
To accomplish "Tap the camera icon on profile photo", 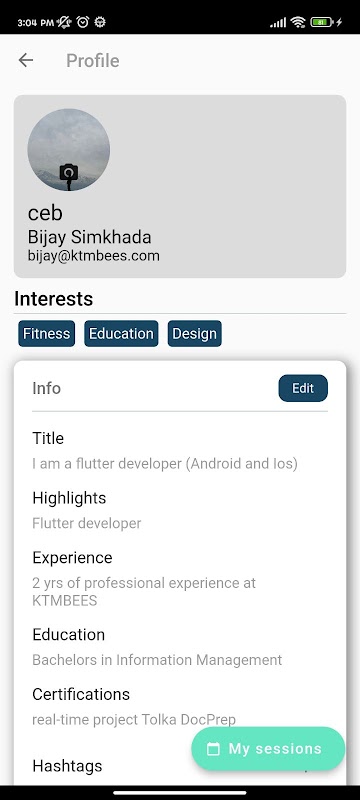I will coord(68,172).
